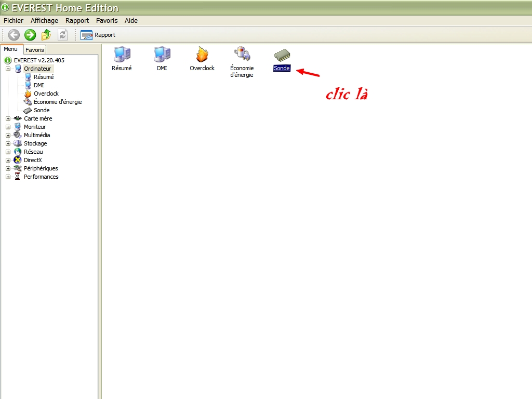Select Sonde in the left tree
The image size is (532, 399).
(42, 110)
